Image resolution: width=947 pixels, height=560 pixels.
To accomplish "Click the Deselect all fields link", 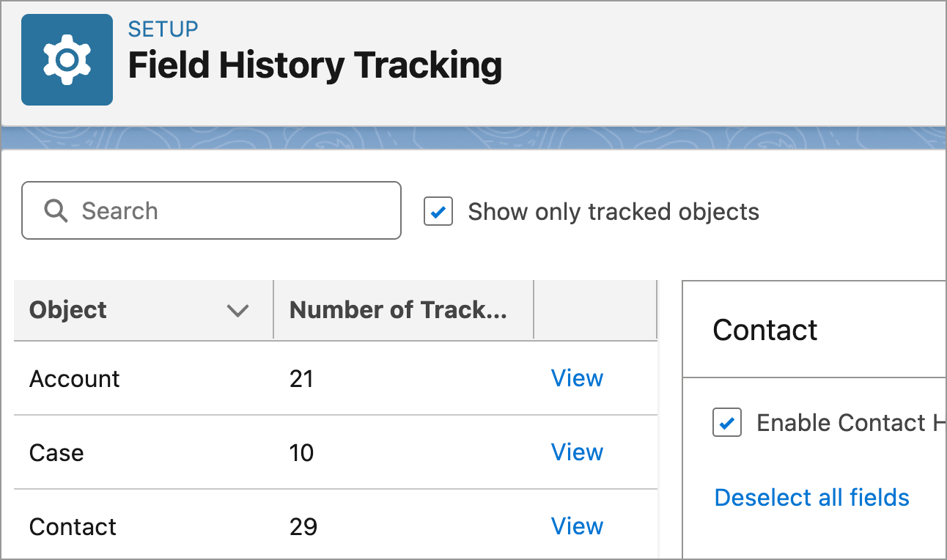I will [811, 497].
